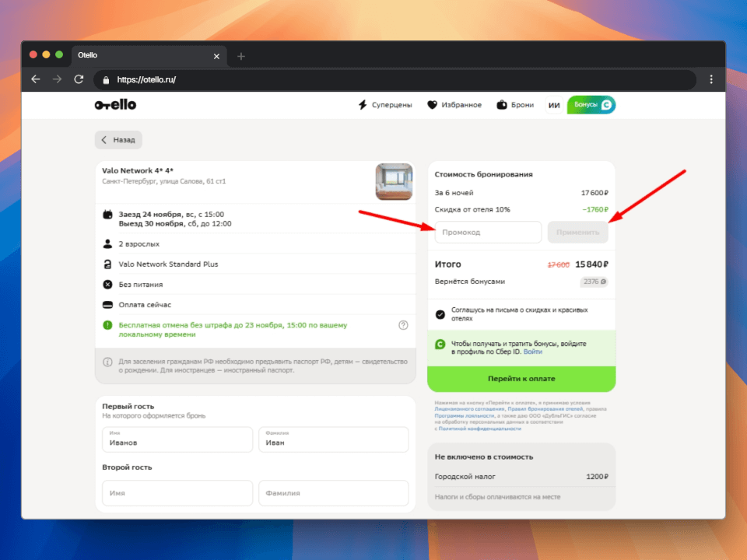Image resolution: width=747 pixels, height=560 pixels.
Task: Click the Без питания crossed icon
Action: coord(107,285)
